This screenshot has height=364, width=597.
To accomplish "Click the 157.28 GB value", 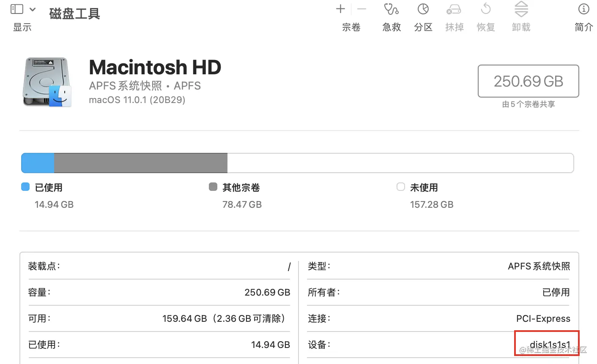I will click(x=432, y=205).
